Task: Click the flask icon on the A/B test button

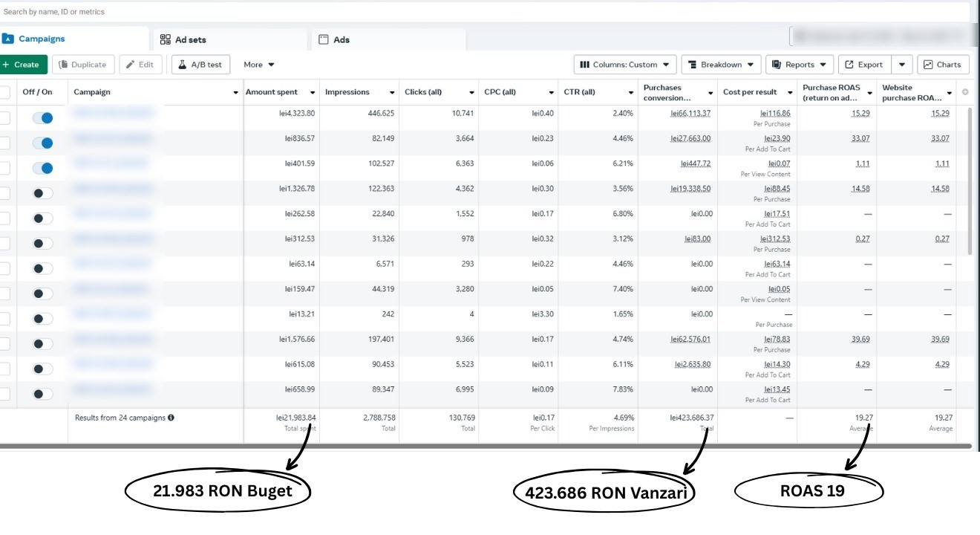Action: 182,65
